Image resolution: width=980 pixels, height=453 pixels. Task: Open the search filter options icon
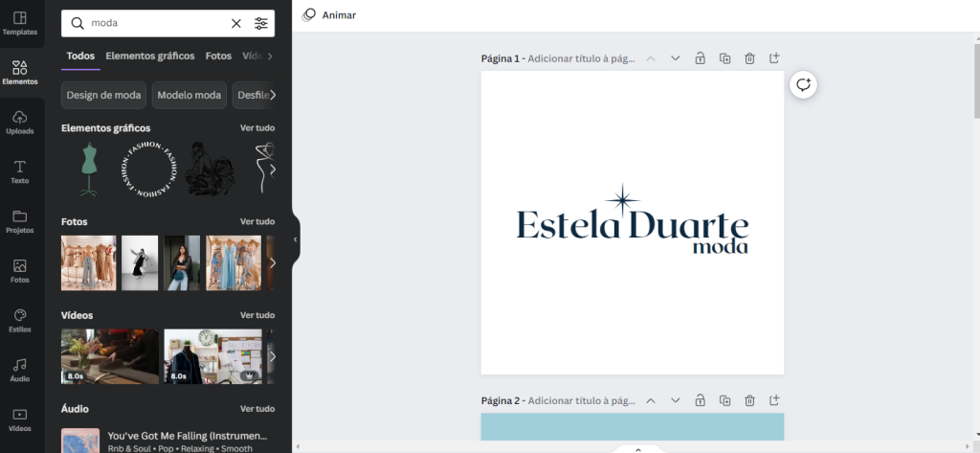261,23
